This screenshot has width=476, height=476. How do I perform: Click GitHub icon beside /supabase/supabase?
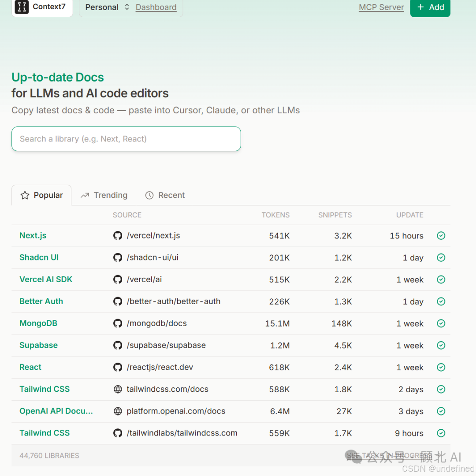pyautogui.click(x=118, y=345)
